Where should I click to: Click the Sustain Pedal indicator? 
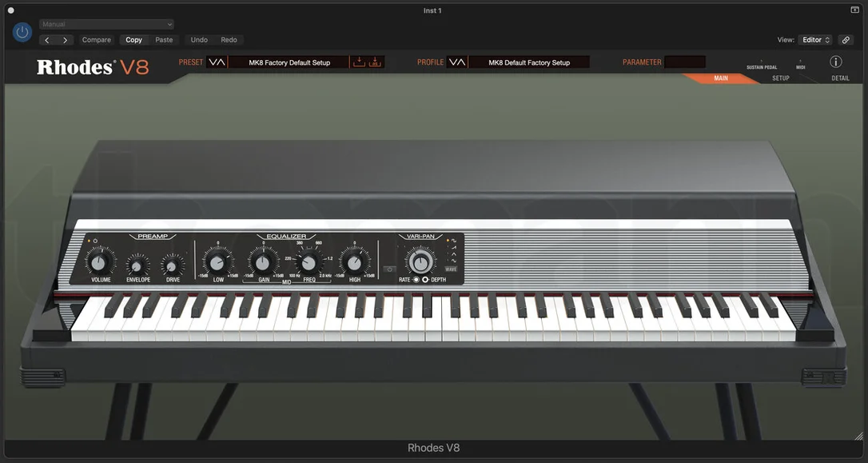pos(762,64)
